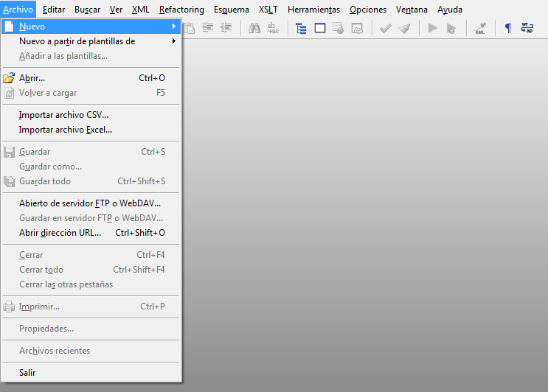Open the Herramientas menu
548x392 pixels.
tap(314, 10)
